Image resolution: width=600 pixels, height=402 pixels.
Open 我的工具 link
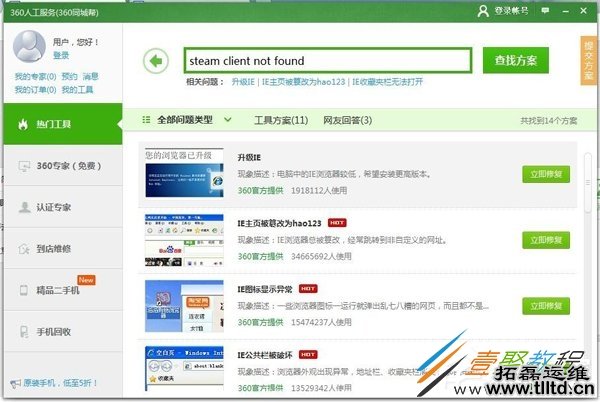click(x=77, y=90)
